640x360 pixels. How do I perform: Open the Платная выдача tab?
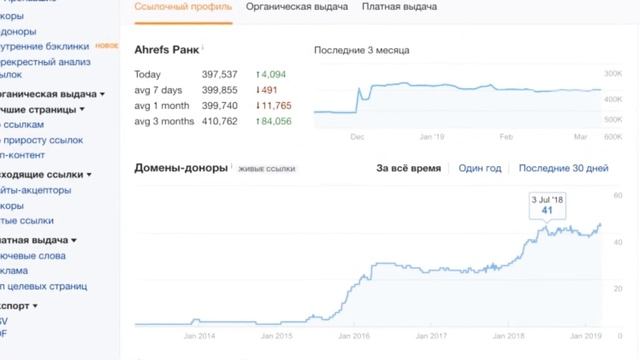tap(399, 7)
